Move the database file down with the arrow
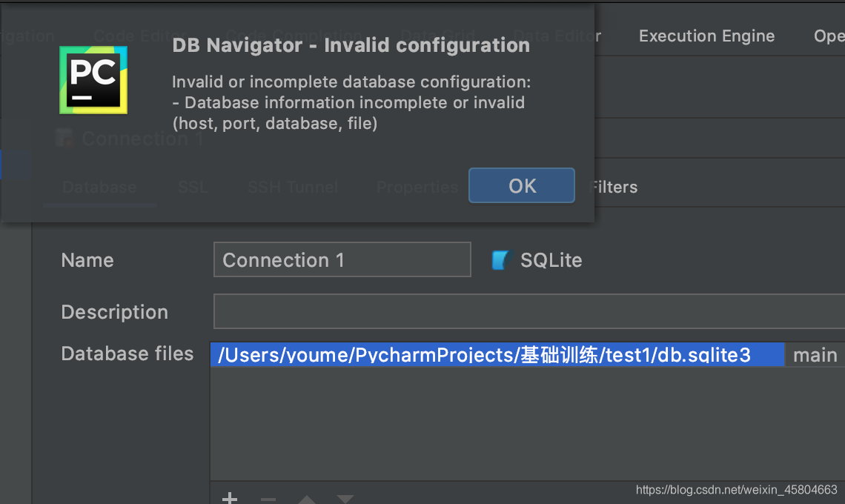The height and width of the screenshot is (504, 845). [x=345, y=499]
